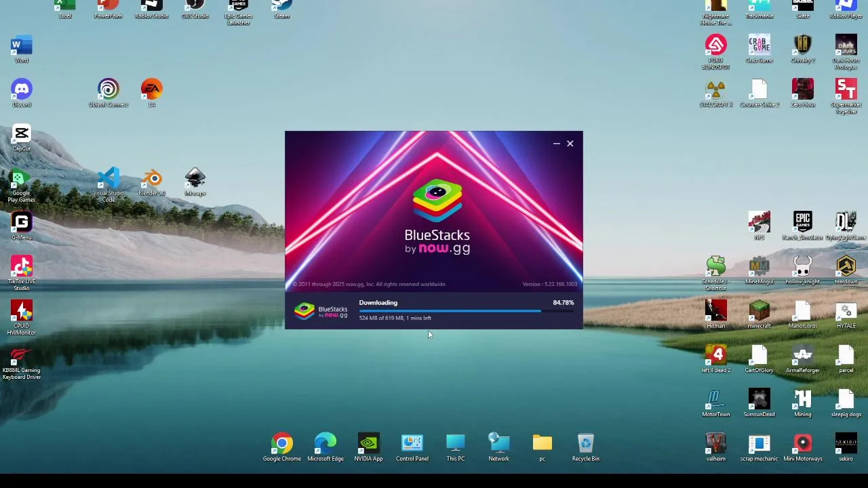Select the HYTALE desktop icon
The height and width of the screenshot is (488, 868).
pyautogui.click(x=846, y=315)
